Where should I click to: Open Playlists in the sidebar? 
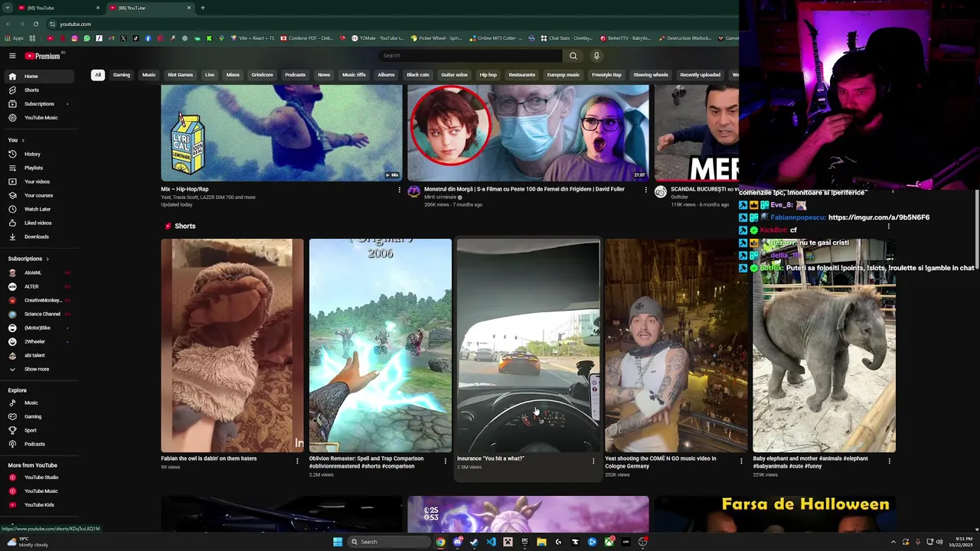[x=38, y=168]
